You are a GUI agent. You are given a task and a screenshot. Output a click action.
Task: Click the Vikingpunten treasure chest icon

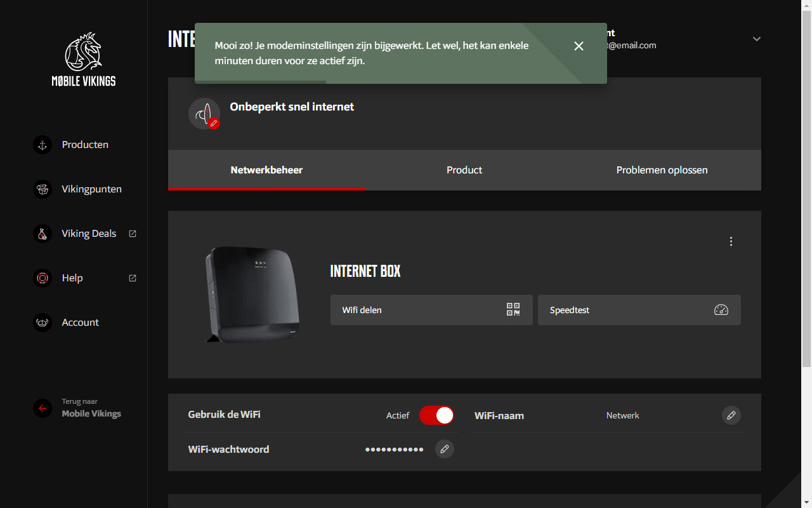tap(43, 189)
